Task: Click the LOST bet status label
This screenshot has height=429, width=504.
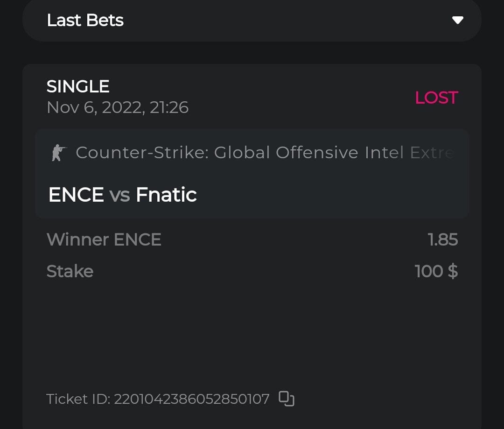Action: click(x=436, y=98)
